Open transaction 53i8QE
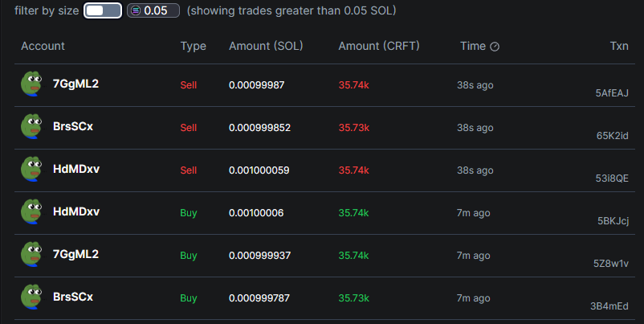 612,178
